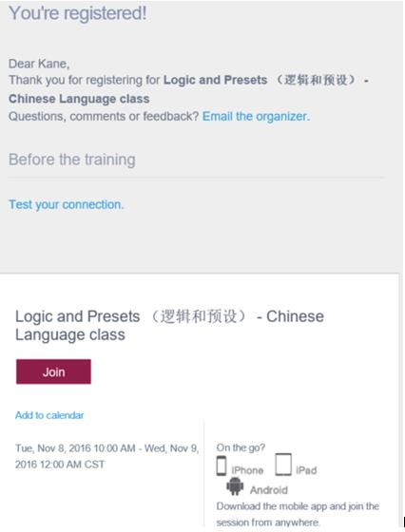Click the Before the training heading
The height and width of the screenshot is (532, 405).
(72, 160)
